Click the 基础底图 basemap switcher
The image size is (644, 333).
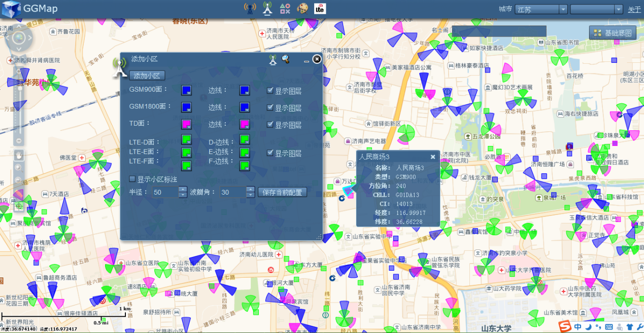613,33
